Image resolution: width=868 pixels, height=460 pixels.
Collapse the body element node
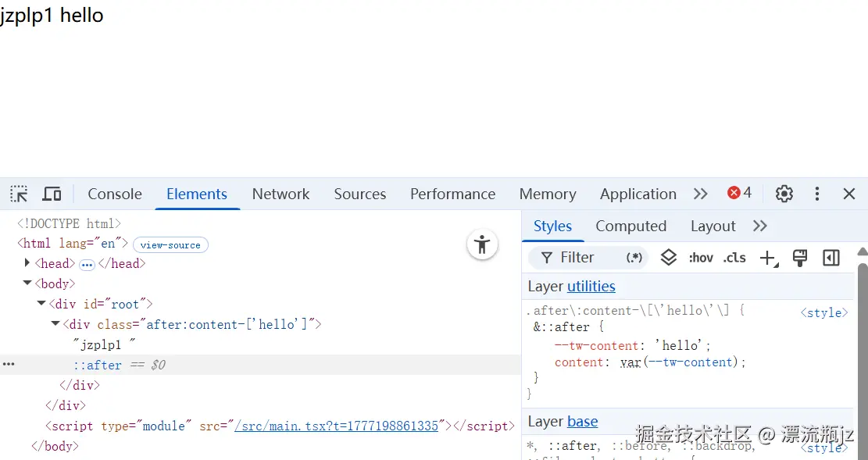coord(27,283)
